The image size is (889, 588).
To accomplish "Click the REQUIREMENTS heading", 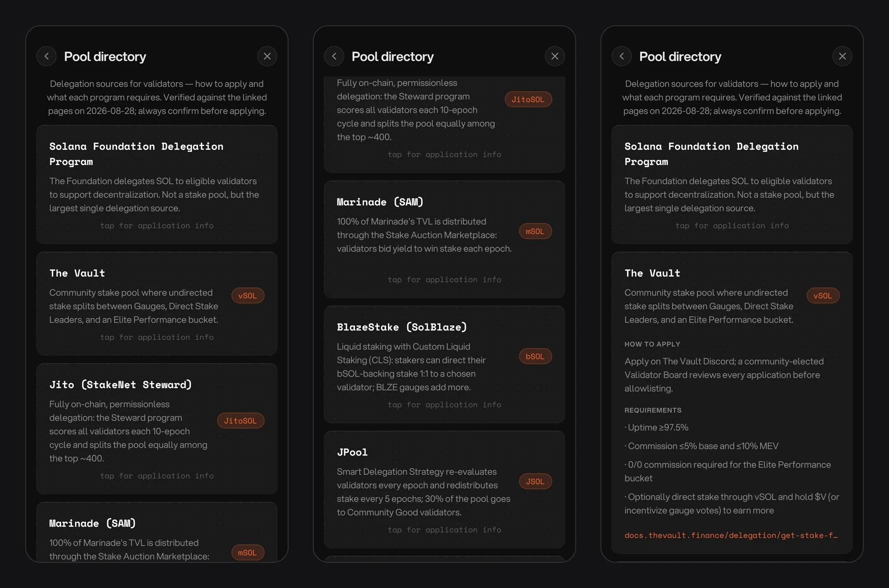I will 653,411.
